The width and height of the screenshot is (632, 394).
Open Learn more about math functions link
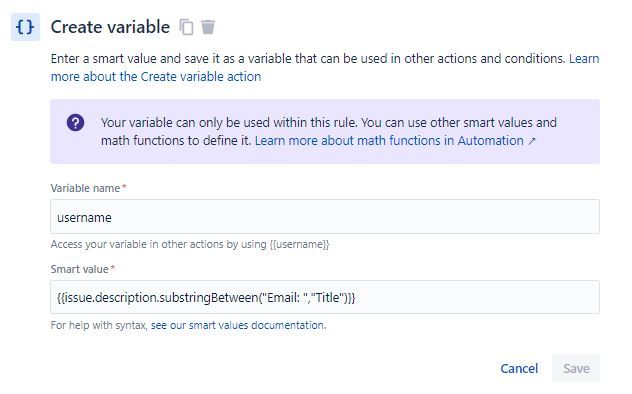coord(389,141)
